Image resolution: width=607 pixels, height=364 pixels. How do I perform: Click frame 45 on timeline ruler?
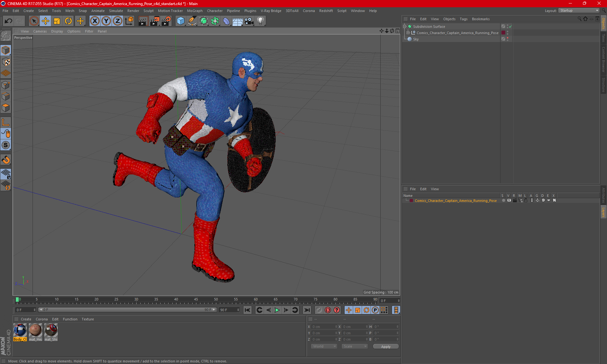(x=196, y=300)
